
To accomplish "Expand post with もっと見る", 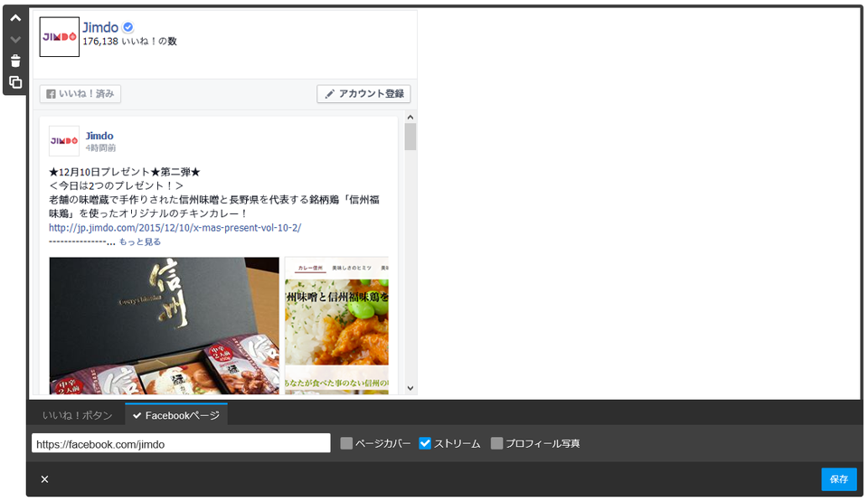I will (x=140, y=242).
